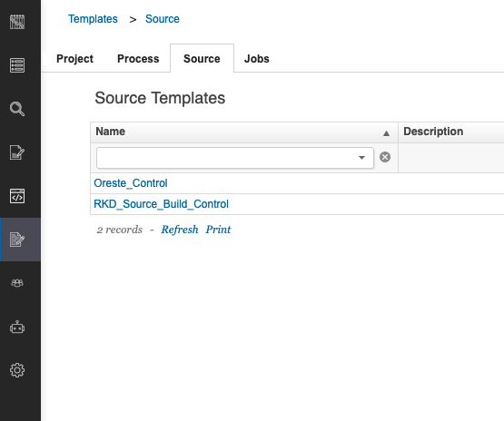The image size is (504, 421).
Task: Go to Templates breadcrumb link
Action: pyautogui.click(x=93, y=19)
